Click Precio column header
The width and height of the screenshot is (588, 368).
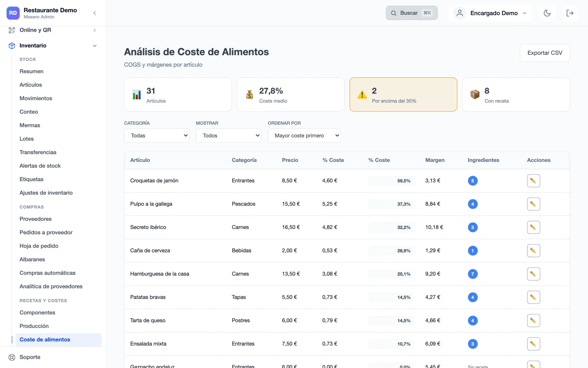[x=290, y=160]
